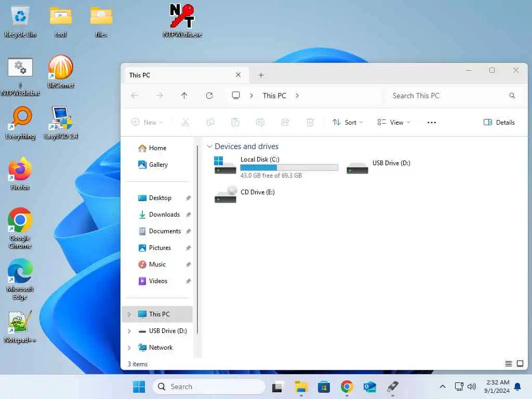Screen dimensions: 532x399
Task: Open See more options ellipsis
Action: (x=432, y=123)
